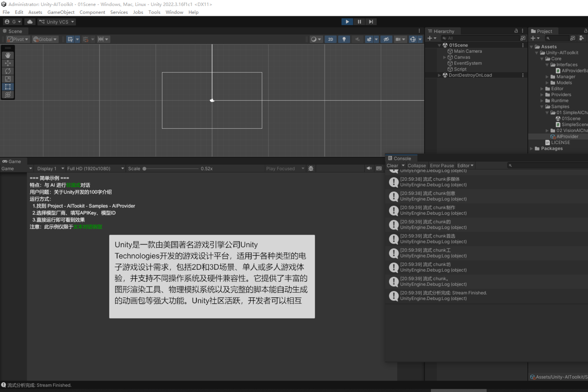Screen dimensions: 588x392
Task: Toggle scene effects (skybox, fog) icon
Action: [x=369, y=39]
